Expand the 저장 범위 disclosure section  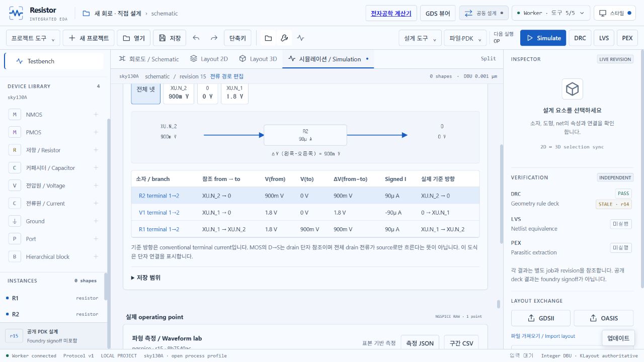click(146, 278)
